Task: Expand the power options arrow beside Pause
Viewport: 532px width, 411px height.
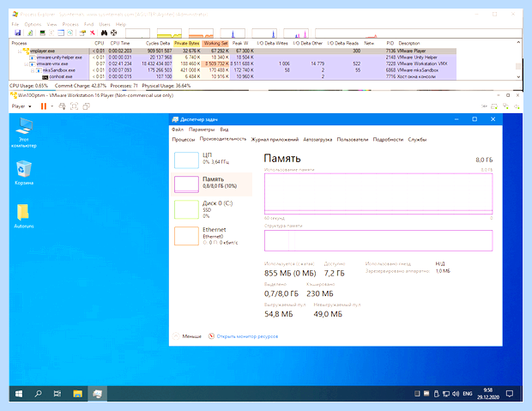Action: coord(51,106)
